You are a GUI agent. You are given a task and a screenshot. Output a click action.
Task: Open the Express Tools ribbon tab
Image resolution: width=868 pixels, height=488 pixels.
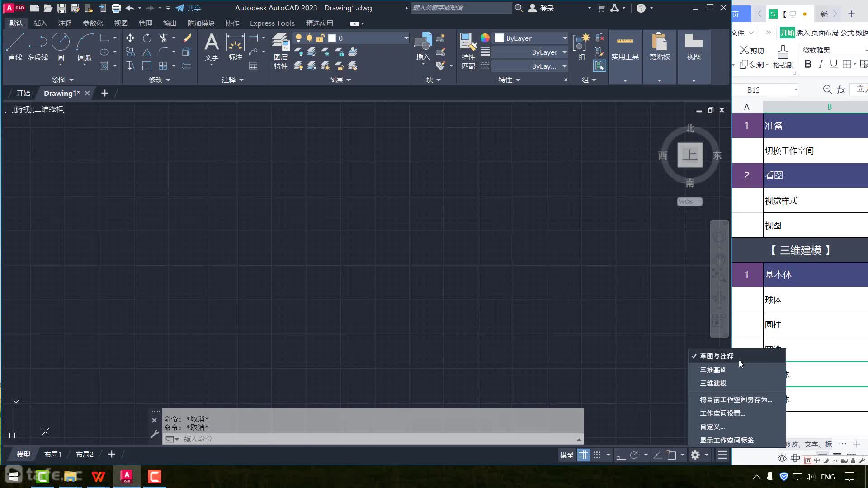pyautogui.click(x=272, y=23)
